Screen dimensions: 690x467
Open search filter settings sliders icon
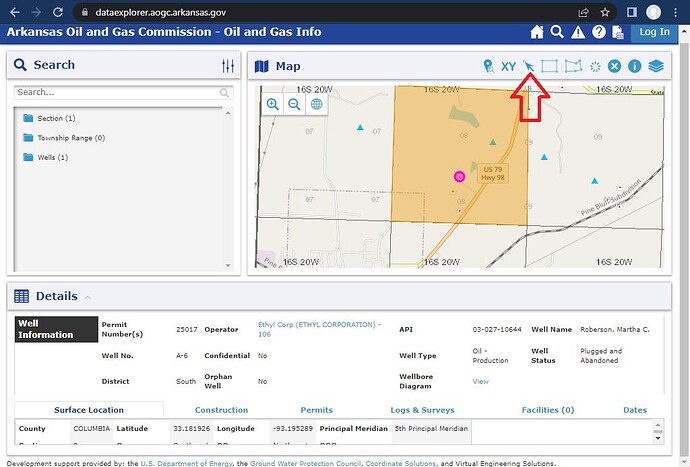click(x=228, y=66)
